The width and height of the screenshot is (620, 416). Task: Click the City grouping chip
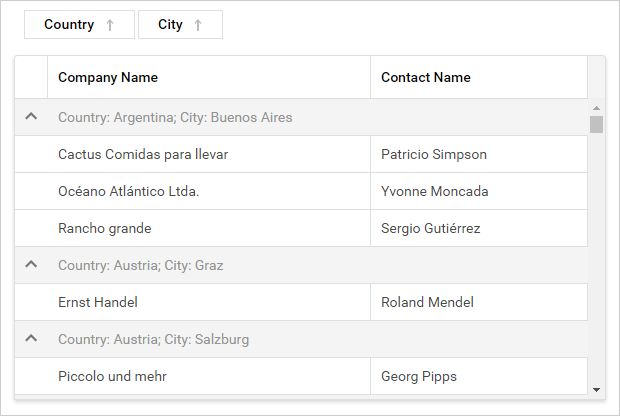(170, 25)
